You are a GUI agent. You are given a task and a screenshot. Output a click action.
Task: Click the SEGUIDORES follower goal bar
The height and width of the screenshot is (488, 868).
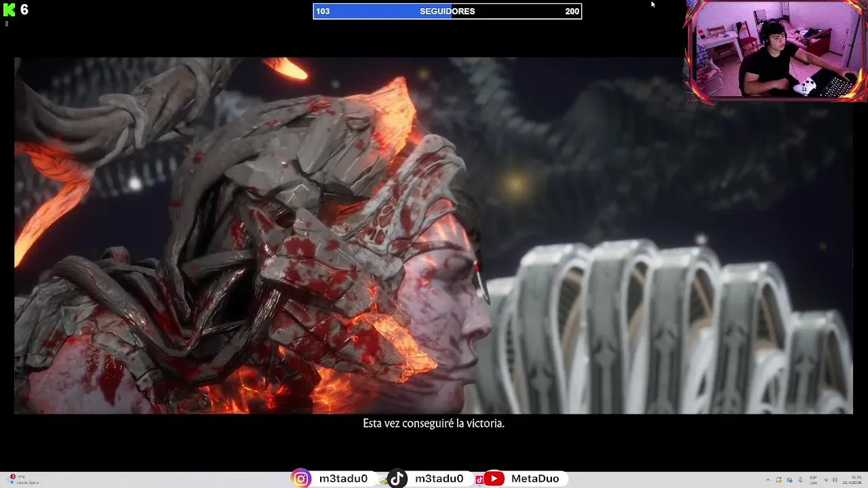[448, 11]
